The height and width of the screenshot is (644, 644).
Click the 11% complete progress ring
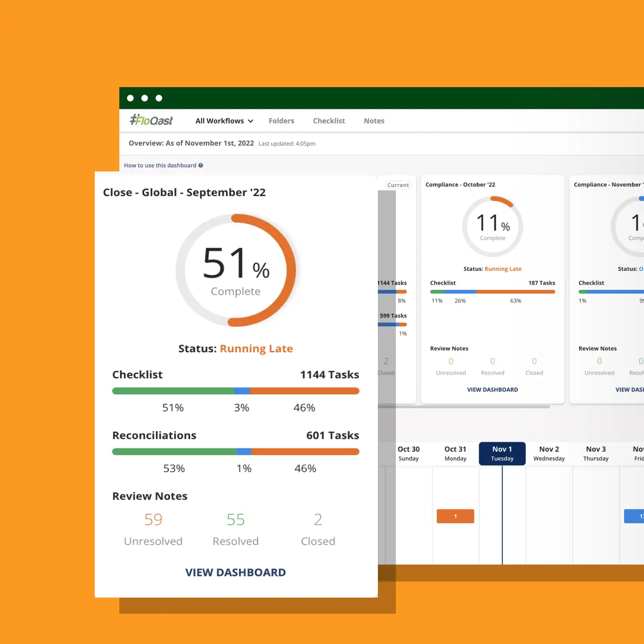492,227
